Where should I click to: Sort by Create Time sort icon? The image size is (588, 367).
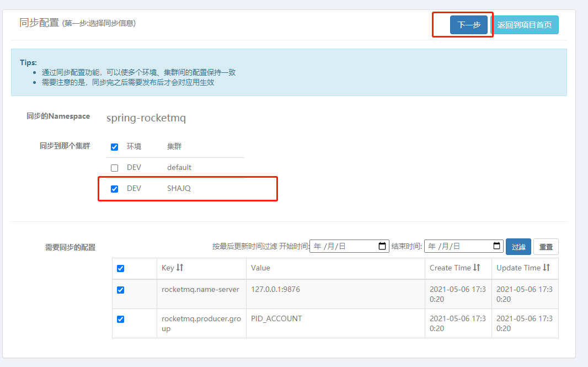[x=477, y=268]
